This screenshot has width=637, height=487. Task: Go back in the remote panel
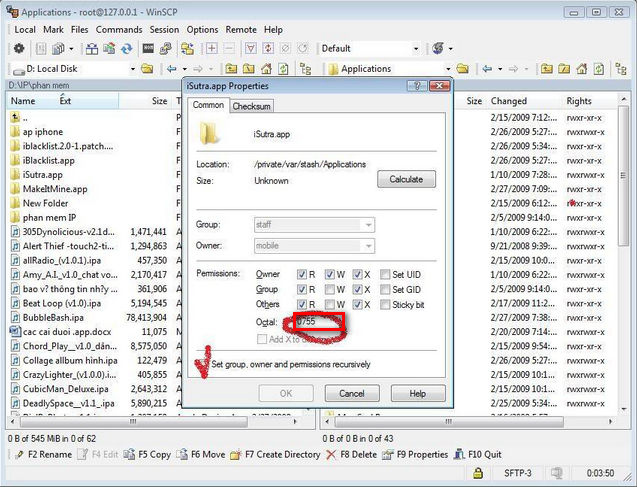tap(488, 69)
